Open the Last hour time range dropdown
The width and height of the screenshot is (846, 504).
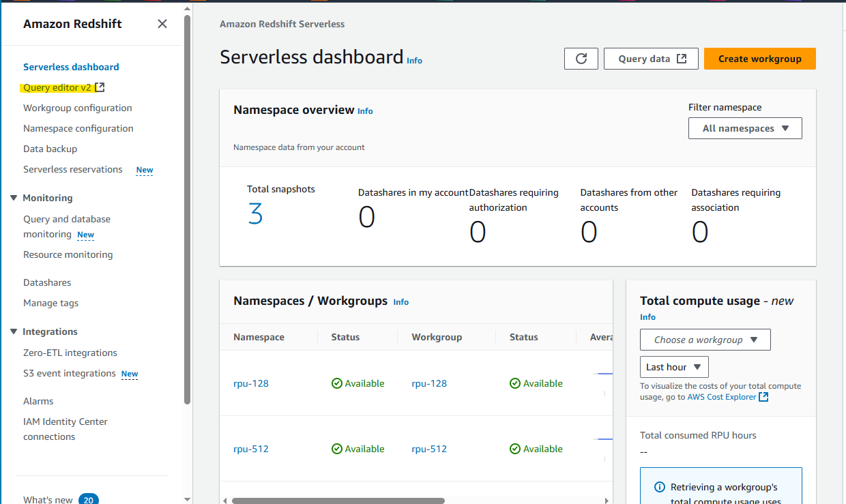click(x=674, y=367)
